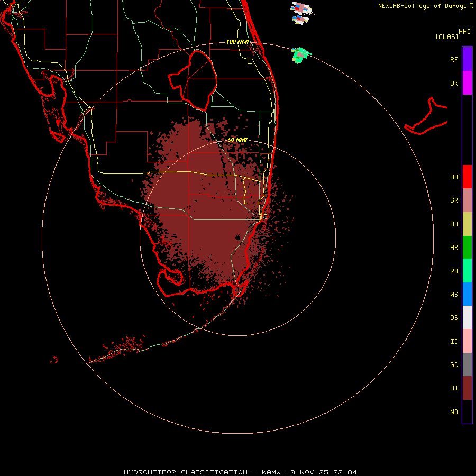The height and width of the screenshot is (476, 476).
Task: Click the green rain echo on 100 NMI ring
Action: [x=300, y=55]
